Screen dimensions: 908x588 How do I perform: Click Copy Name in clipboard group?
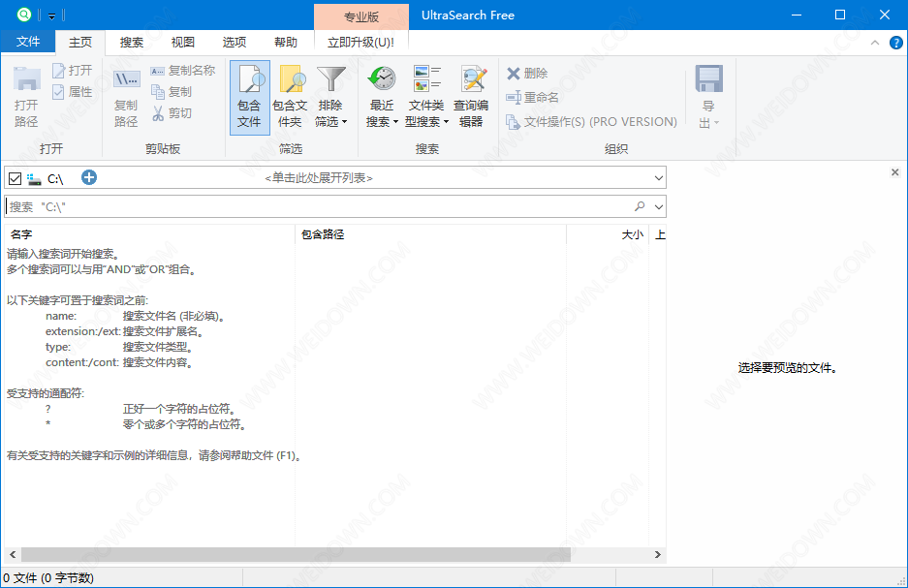[182, 71]
